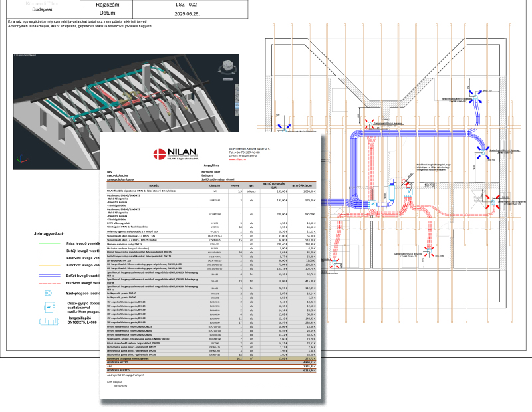Click the NILAN address line at the top
This screenshot has height=412, width=532.
[249, 149]
